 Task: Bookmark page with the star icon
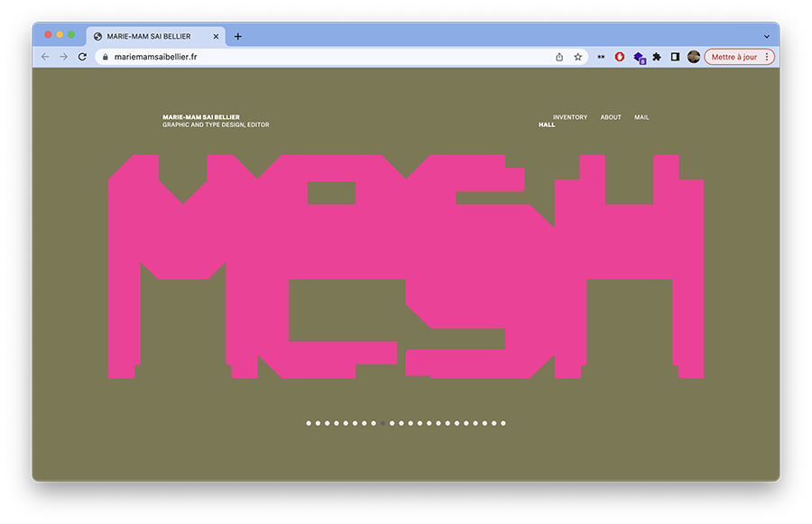pyautogui.click(x=578, y=57)
